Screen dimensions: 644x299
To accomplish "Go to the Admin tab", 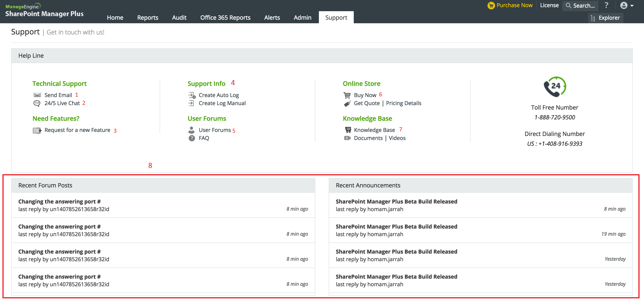I will (x=302, y=17).
